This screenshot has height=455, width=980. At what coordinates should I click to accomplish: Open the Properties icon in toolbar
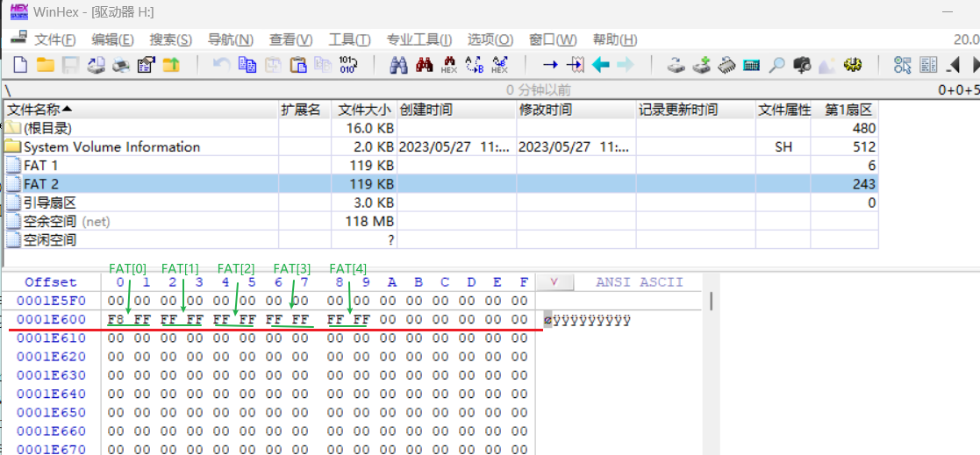click(x=146, y=64)
